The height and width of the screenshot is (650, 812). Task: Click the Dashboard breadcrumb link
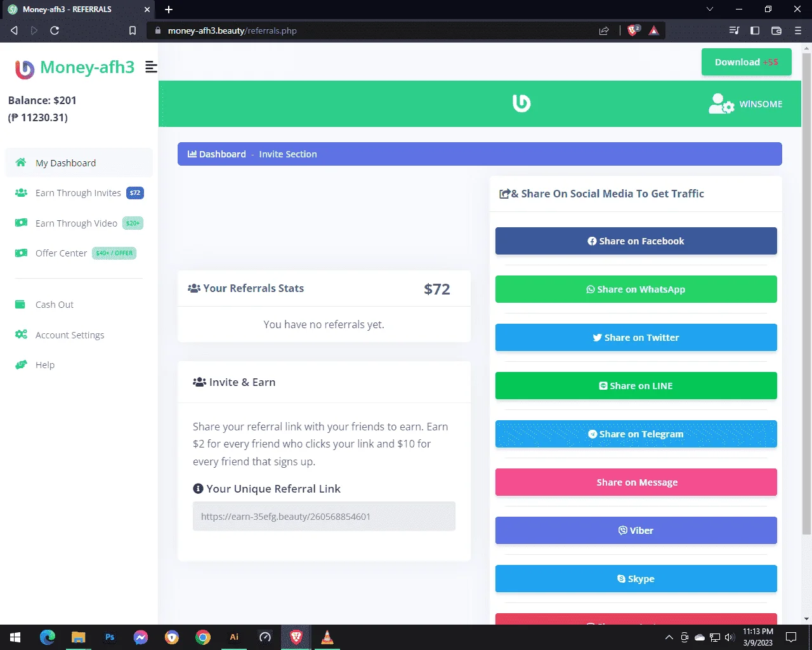point(216,154)
